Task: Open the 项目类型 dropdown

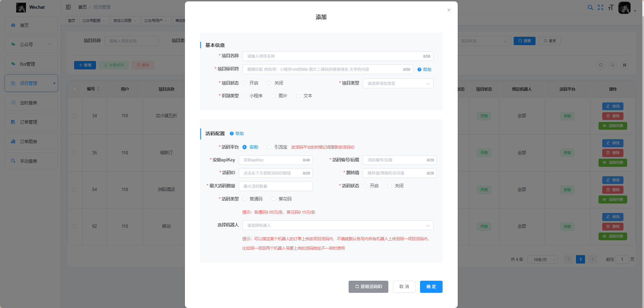Action: [398, 84]
